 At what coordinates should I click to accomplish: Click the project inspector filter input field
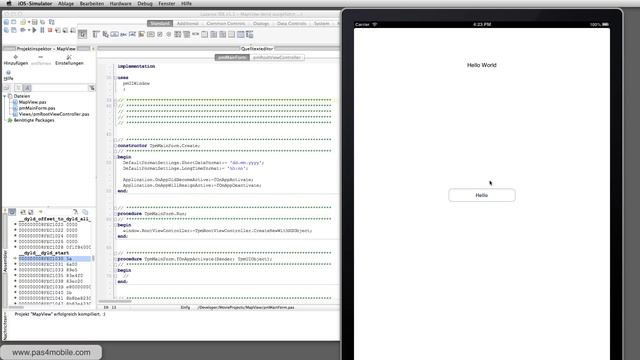click(60, 88)
